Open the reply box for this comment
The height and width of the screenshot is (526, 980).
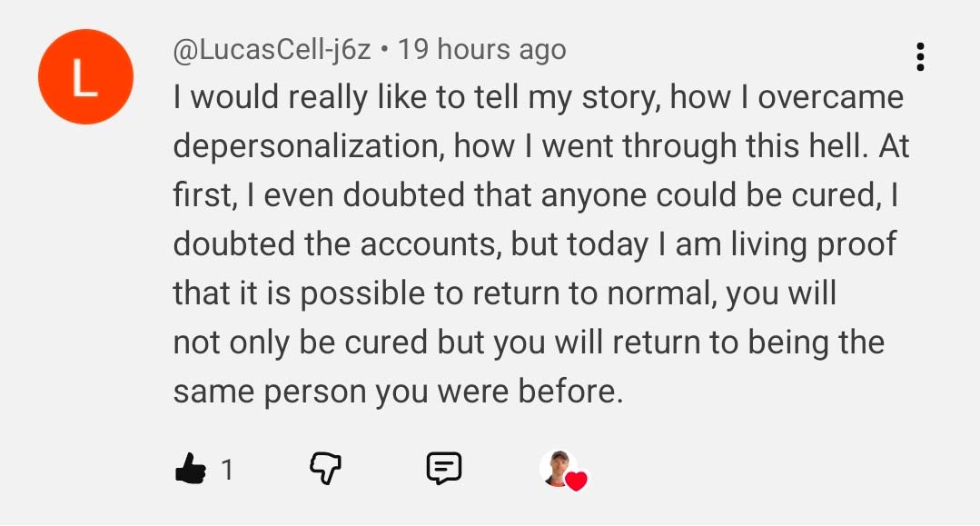coord(445,468)
